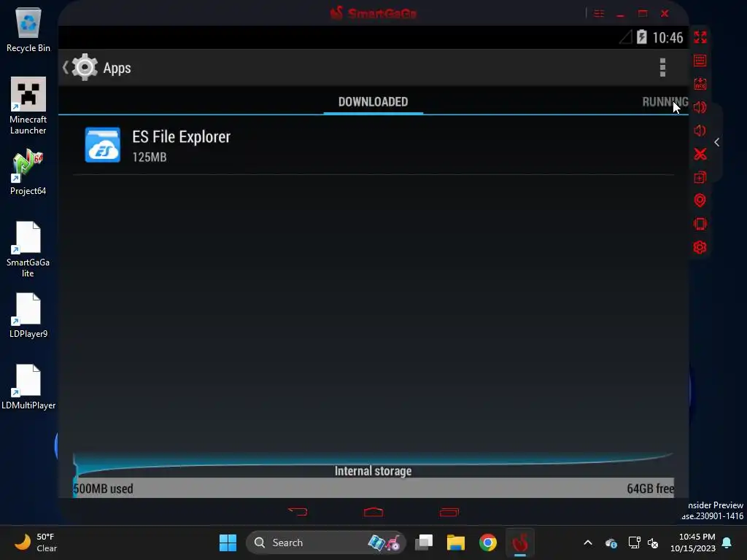Image resolution: width=747 pixels, height=560 pixels.
Task: Collapse the SmartGaGa side toolbar
Action: coord(716,142)
